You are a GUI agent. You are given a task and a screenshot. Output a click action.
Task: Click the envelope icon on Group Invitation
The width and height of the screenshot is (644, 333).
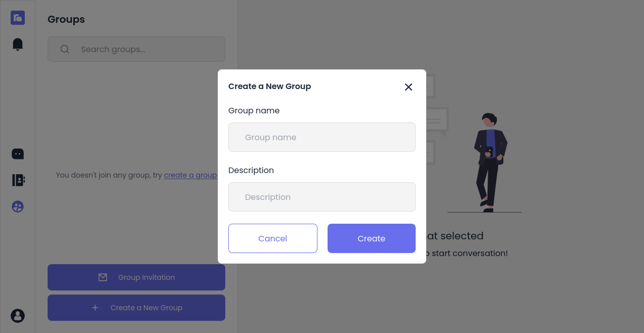pos(103,277)
